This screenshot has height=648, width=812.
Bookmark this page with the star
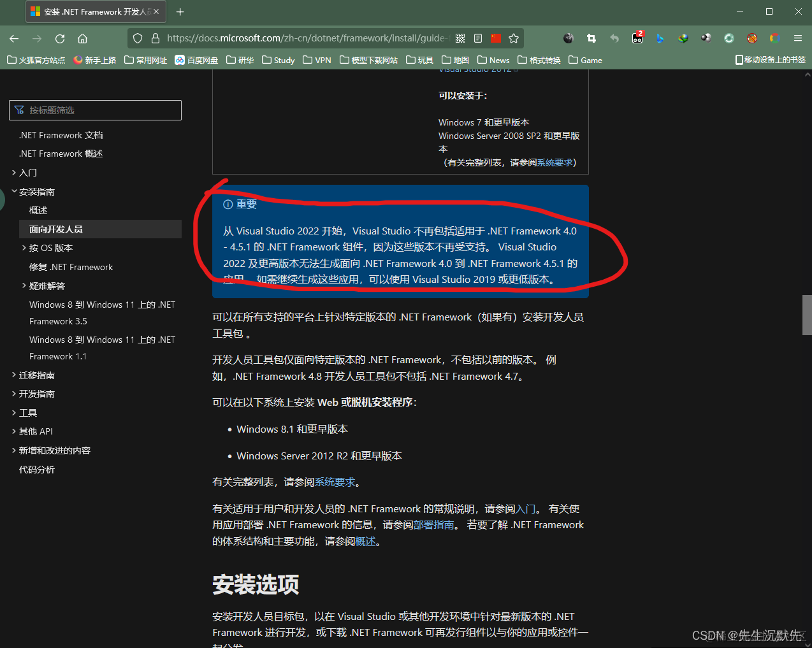click(x=514, y=38)
